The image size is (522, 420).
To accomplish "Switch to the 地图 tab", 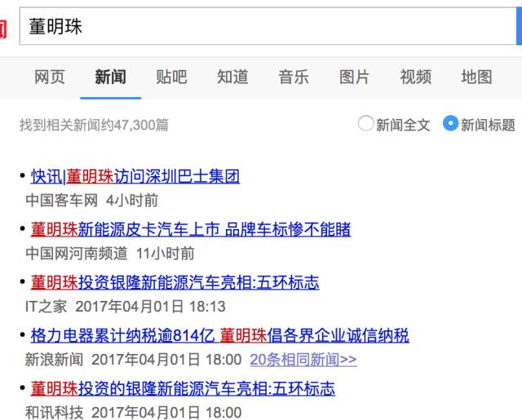I will pos(476,77).
